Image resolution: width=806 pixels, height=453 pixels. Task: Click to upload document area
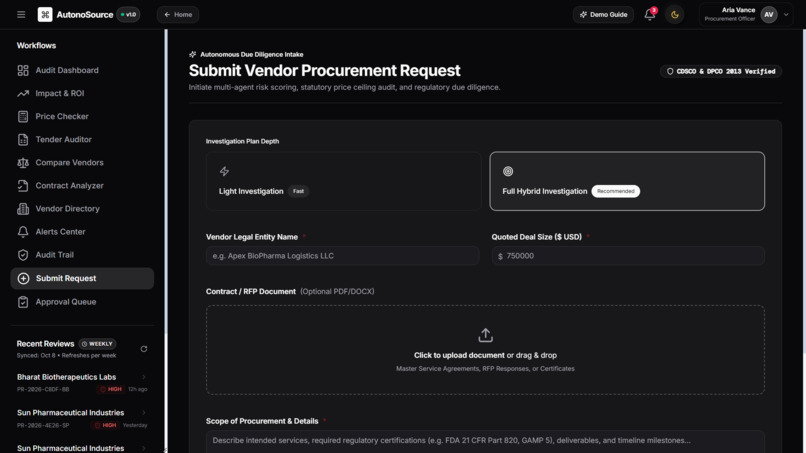pos(485,350)
